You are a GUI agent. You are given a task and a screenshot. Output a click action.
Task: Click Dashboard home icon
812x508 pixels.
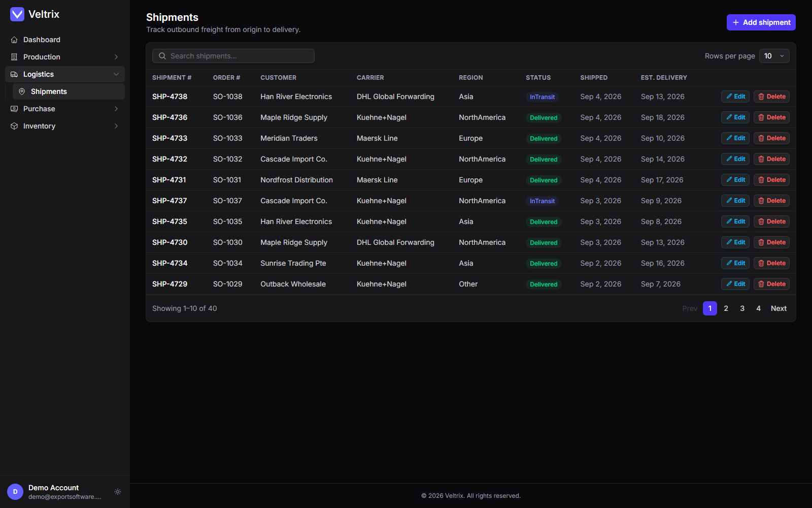point(14,40)
